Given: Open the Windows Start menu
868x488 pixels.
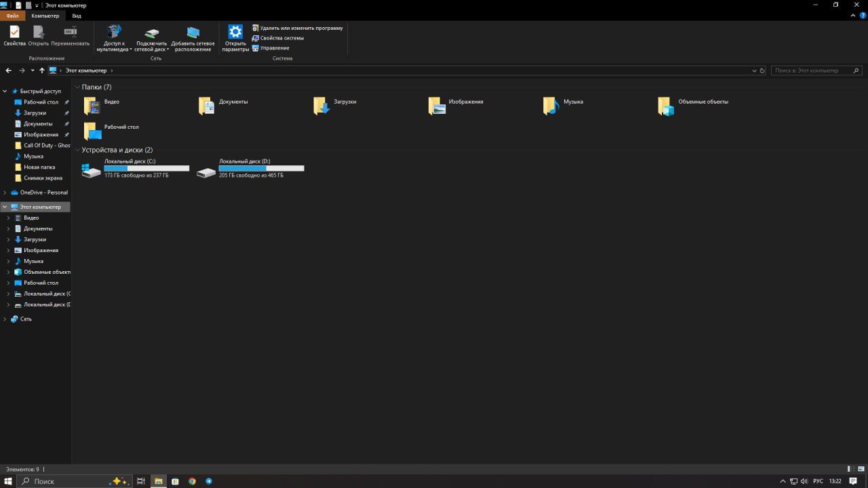Looking at the screenshot, I should click(8, 481).
